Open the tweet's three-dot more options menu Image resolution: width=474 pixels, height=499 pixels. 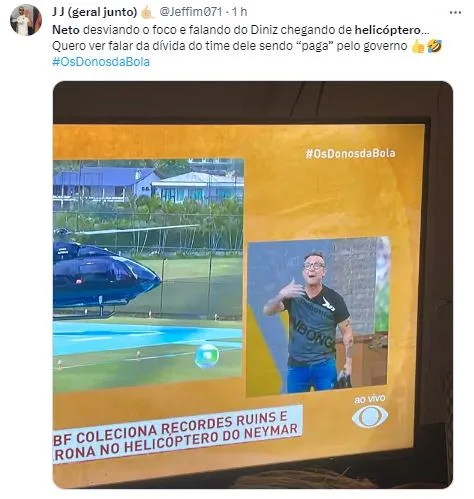[455, 13]
